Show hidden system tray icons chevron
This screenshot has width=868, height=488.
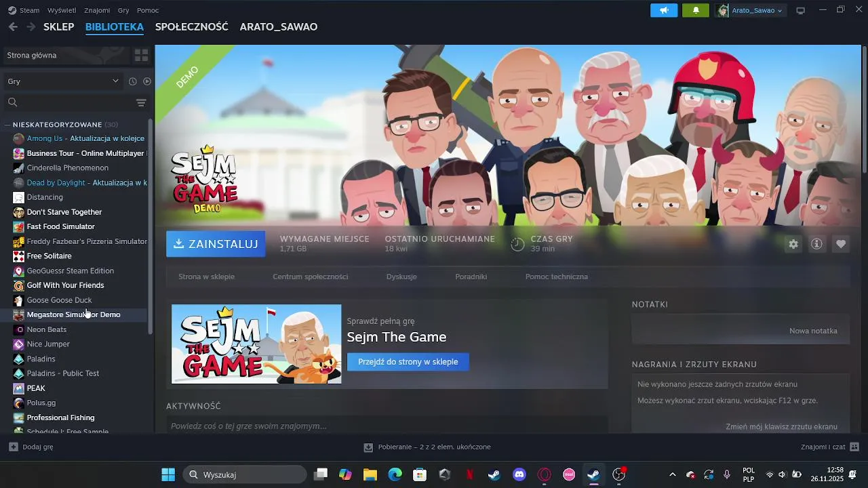(x=673, y=474)
